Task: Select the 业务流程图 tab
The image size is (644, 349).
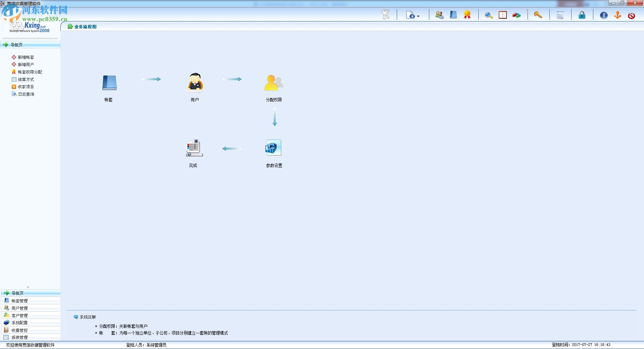Action: [82, 27]
